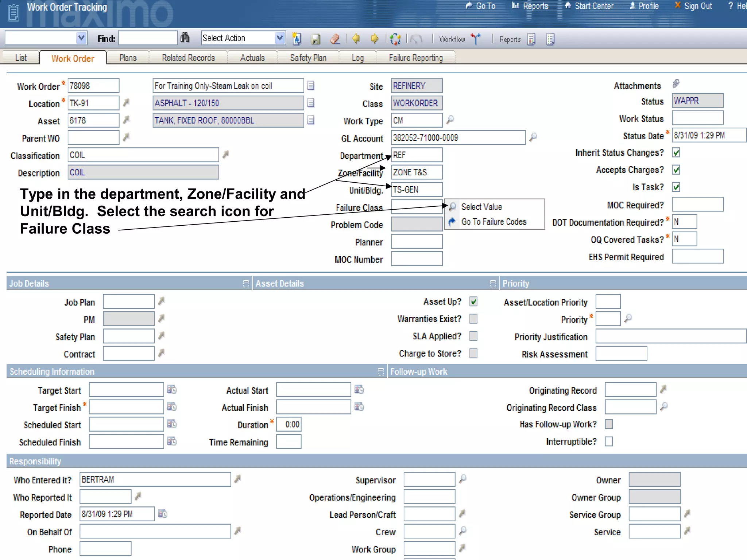The width and height of the screenshot is (747, 560).
Task: Click Supervisor lookup magnifier
Action: click(x=463, y=478)
